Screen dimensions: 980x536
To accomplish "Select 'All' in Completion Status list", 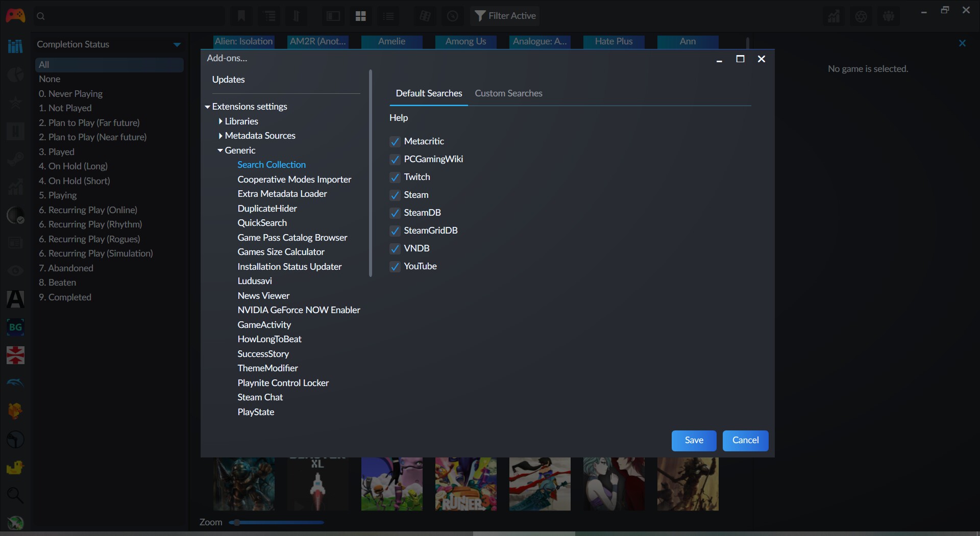I will tap(109, 65).
